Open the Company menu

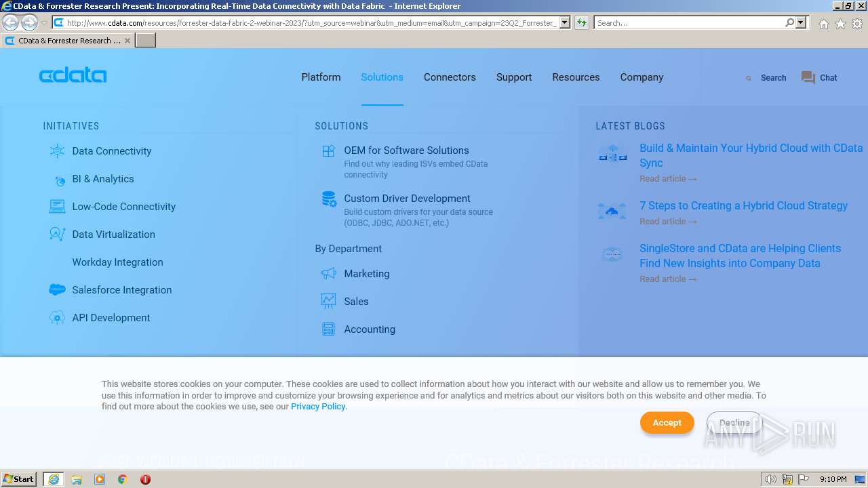coord(642,77)
